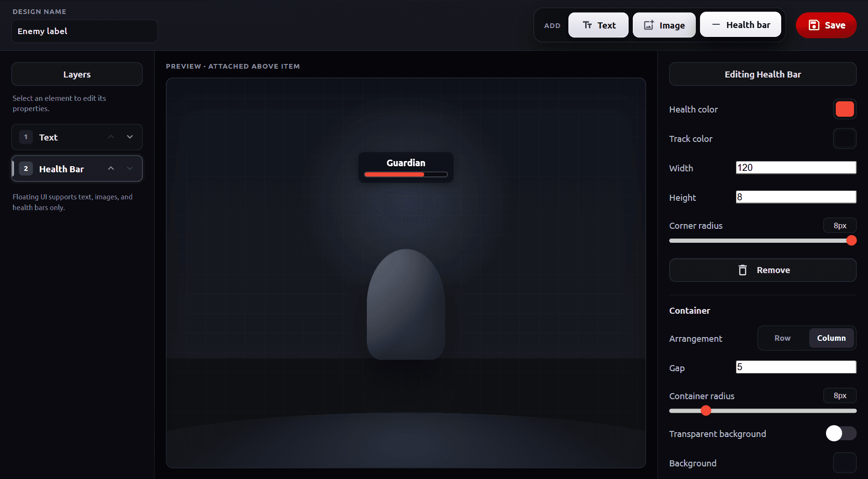Click the Height input field
Screen dimensions: 868x479
tap(796, 197)
